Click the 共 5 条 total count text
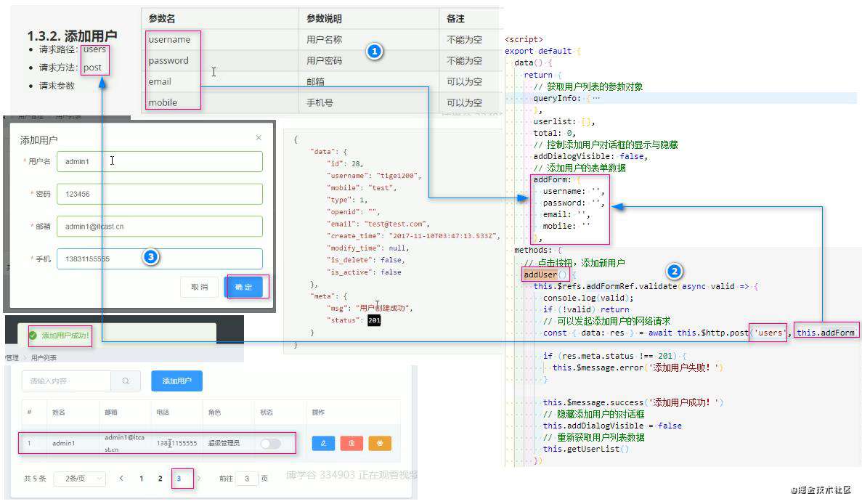The image size is (862, 504). click(35, 479)
